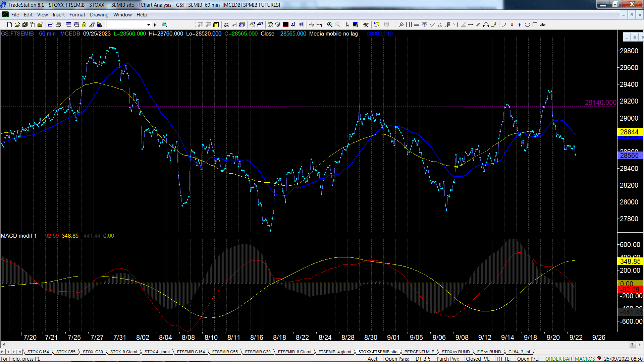Switch to the STOX 8 Giorni tab
644x362 pixels.
click(x=124, y=352)
